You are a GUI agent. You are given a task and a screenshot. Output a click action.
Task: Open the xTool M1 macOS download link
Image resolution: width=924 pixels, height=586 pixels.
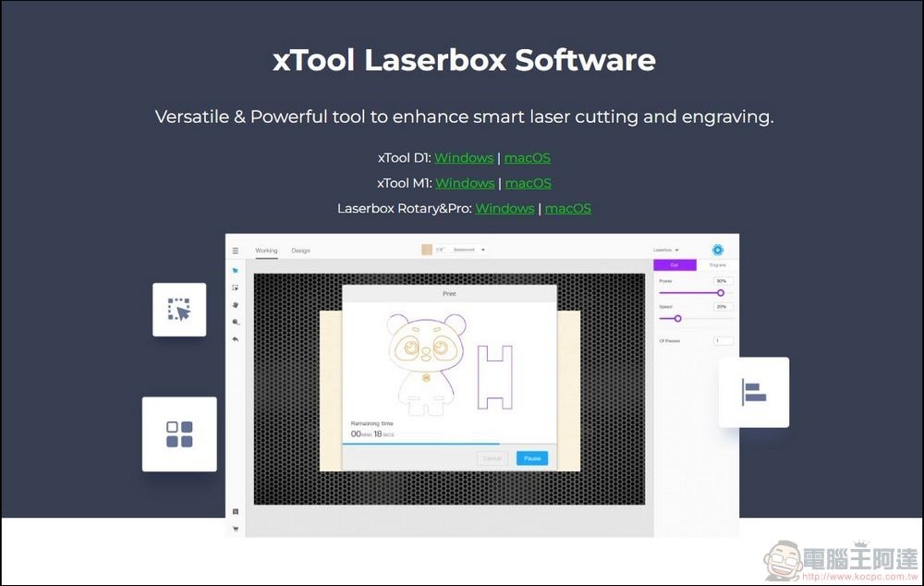[528, 183]
